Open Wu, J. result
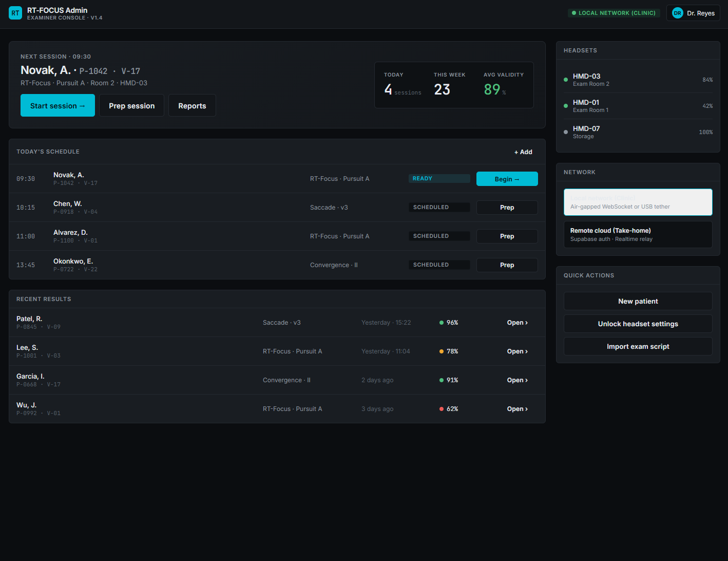This screenshot has width=728, height=561. tap(517, 409)
